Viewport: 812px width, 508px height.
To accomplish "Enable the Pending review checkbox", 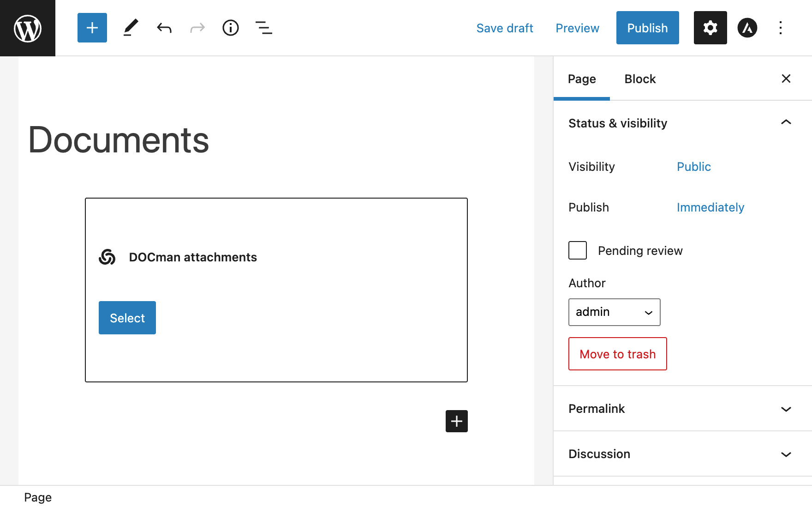I will pos(578,250).
